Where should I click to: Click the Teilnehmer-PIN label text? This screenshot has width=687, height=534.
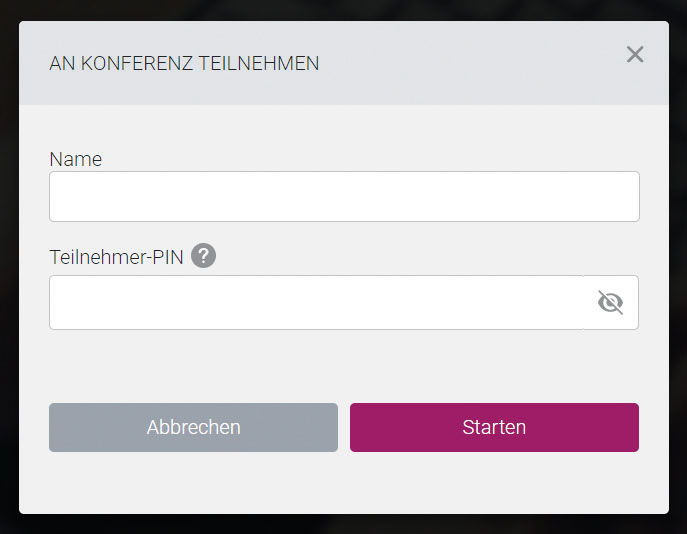tap(117, 257)
